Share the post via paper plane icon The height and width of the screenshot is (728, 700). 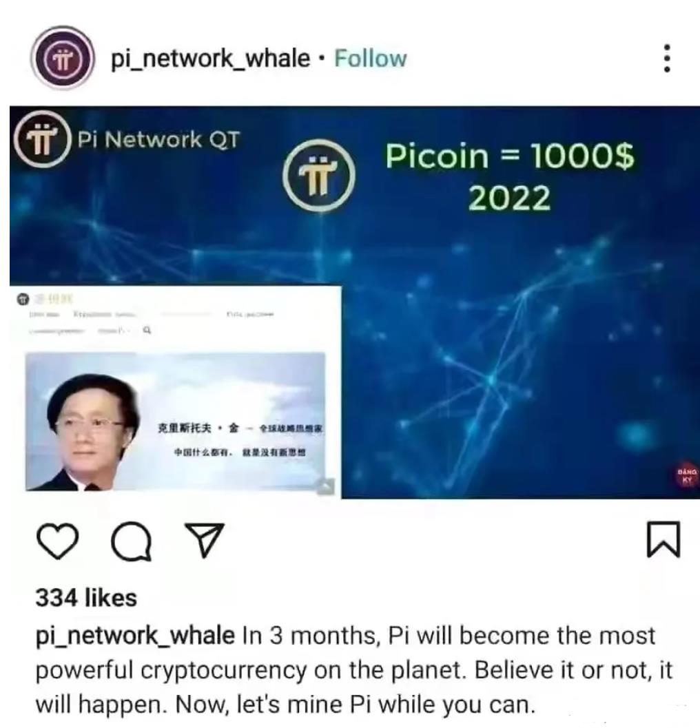[x=205, y=540]
